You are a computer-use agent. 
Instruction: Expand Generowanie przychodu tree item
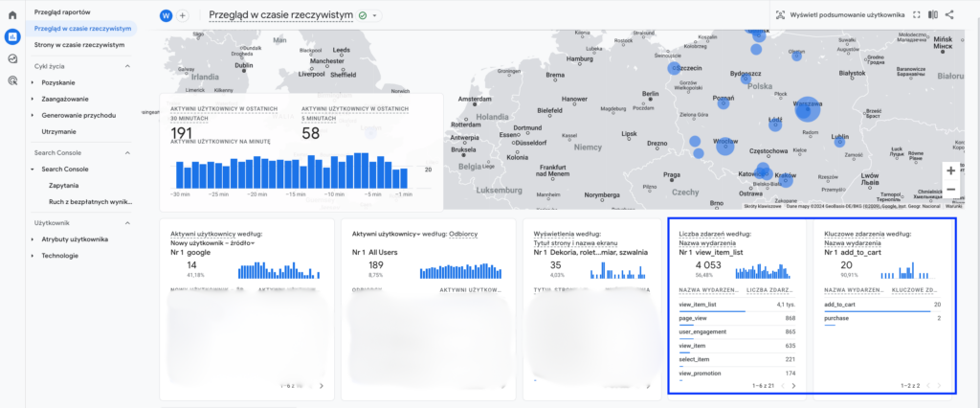click(x=33, y=115)
